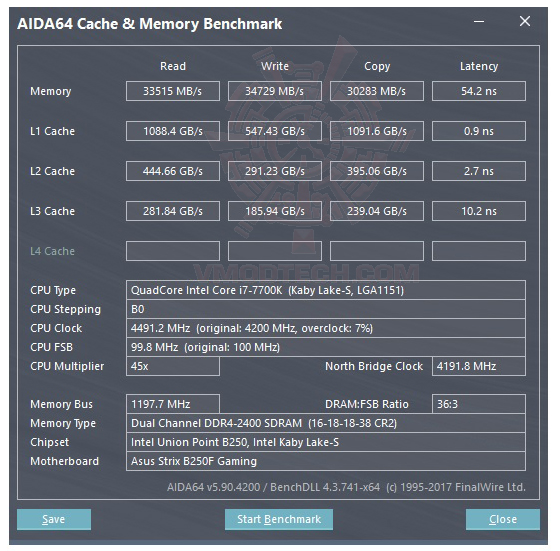Click the empty L4 Cache Write field
The height and width of the screenshot is (551, 560).
[275, 251]
